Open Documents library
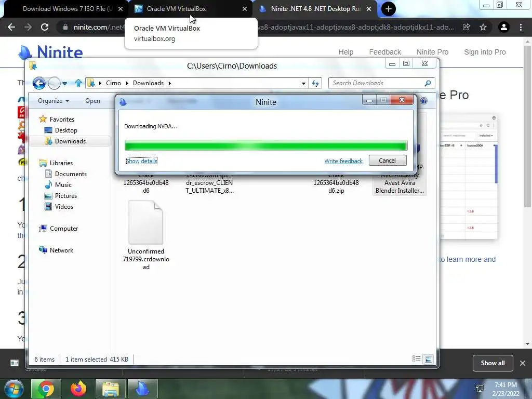 71,174
